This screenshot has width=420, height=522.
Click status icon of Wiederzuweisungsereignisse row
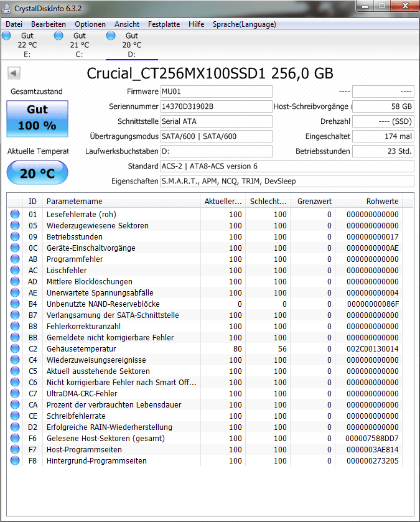15,360
